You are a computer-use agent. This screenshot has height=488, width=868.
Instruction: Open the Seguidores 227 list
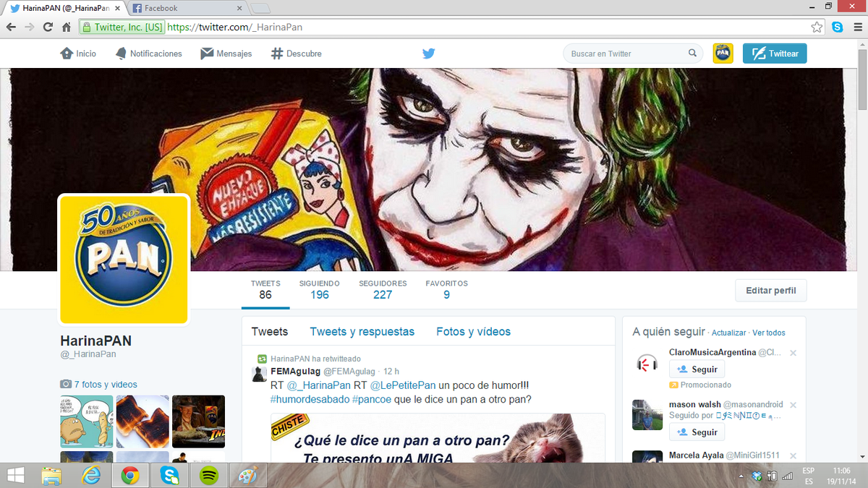pyautogui.click(x=383, y=290)
